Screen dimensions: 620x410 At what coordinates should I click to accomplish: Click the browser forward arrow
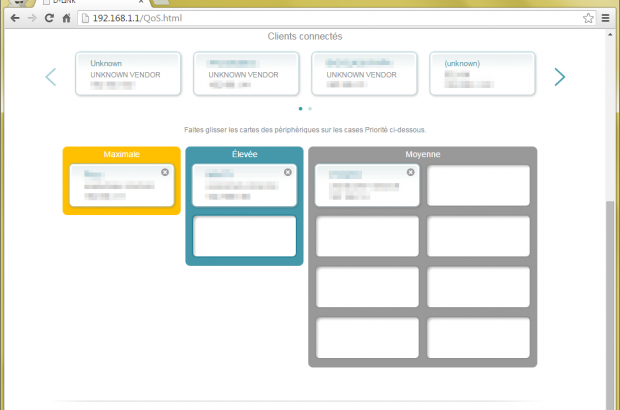pos(31,18)
